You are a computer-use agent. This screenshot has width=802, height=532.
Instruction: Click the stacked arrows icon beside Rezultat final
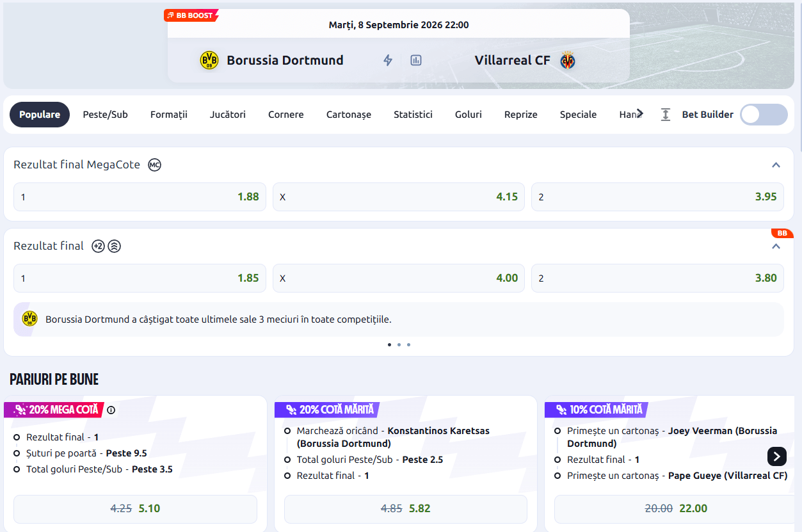click(114, 246)
